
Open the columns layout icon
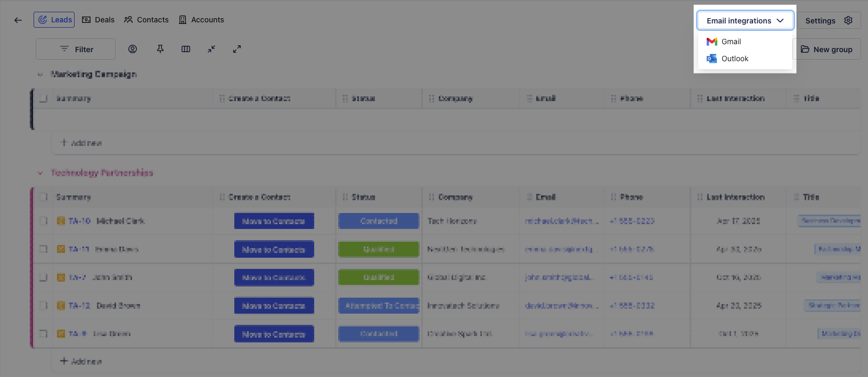[x=186, y=49]
